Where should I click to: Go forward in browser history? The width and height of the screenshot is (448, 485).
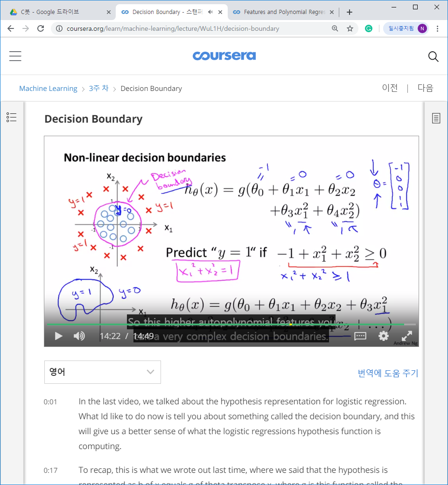pyautogui.click(x=26, y=28)
